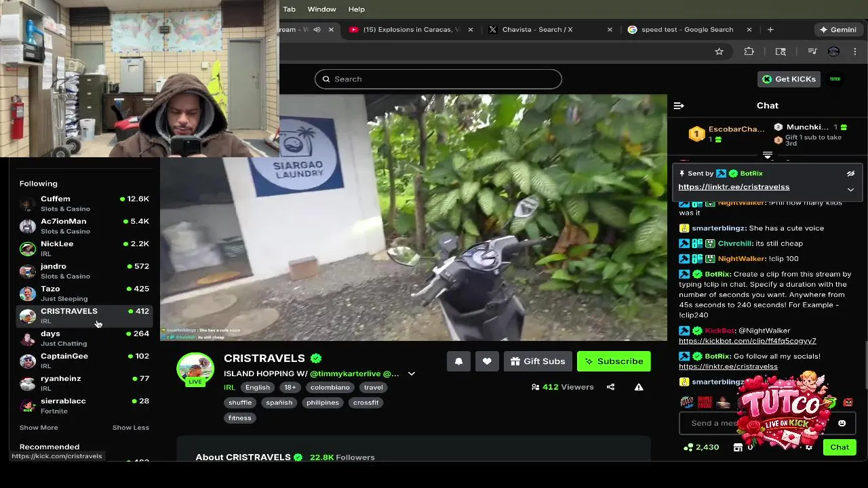Screen dimensions: 868x488
Task: Open the browser profile avatar
Action: click(834, 52)
